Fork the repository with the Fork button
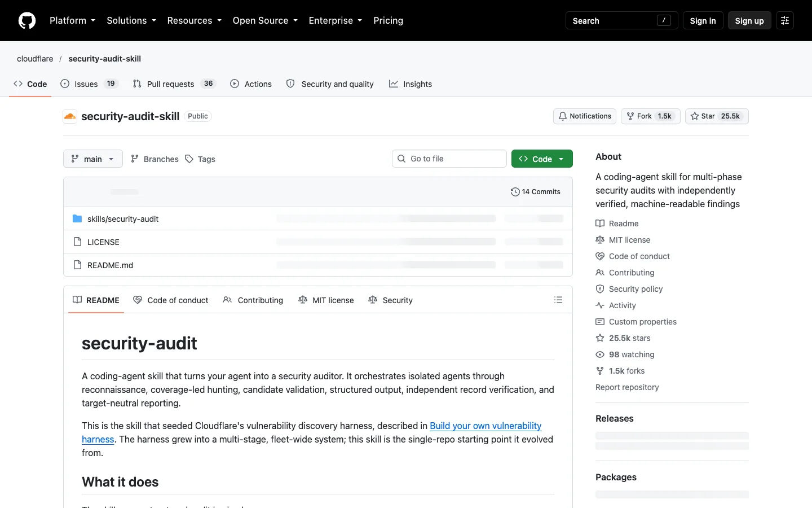812x508 pixels. tap(651, 116)
